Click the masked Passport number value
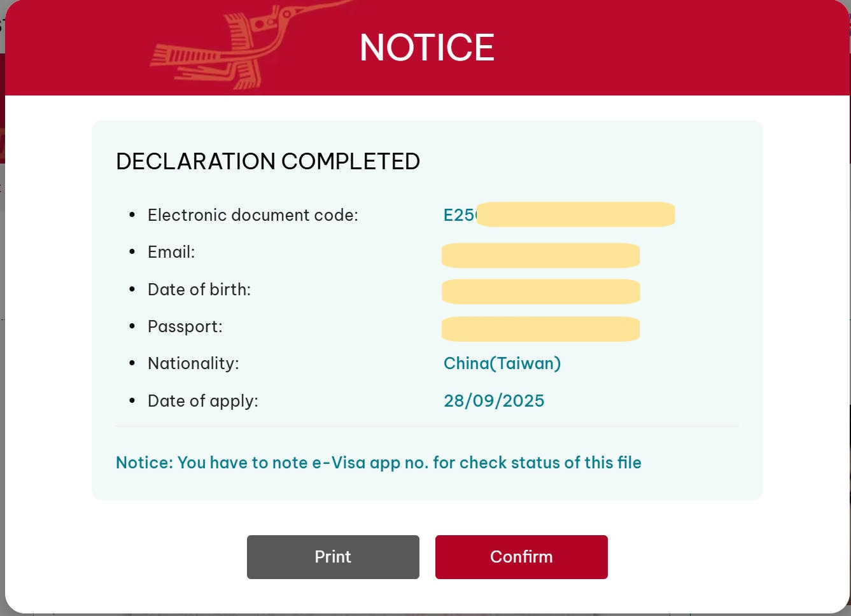This screenshot has height=616, width=851. tap(540, 329)
